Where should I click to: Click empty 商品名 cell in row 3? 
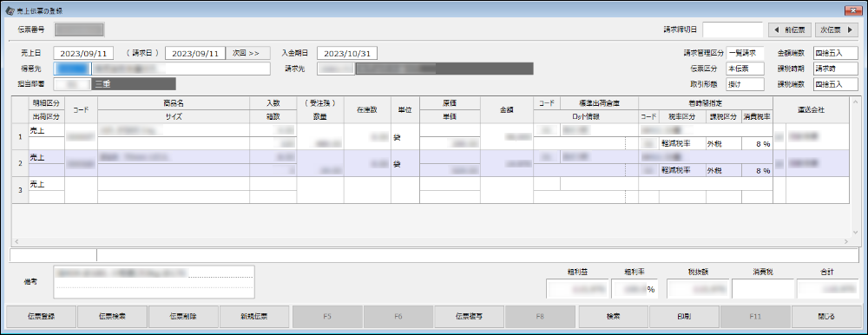(174, 183)
